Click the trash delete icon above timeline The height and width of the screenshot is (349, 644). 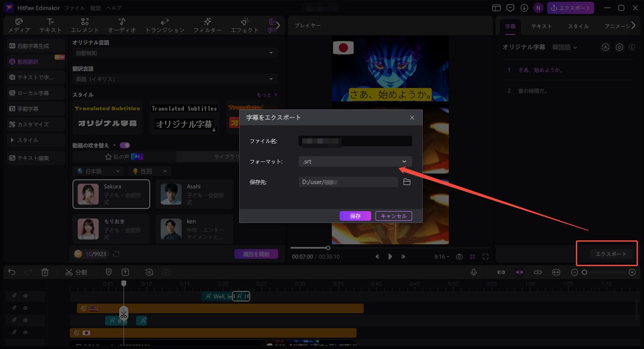tap(45, 272)
